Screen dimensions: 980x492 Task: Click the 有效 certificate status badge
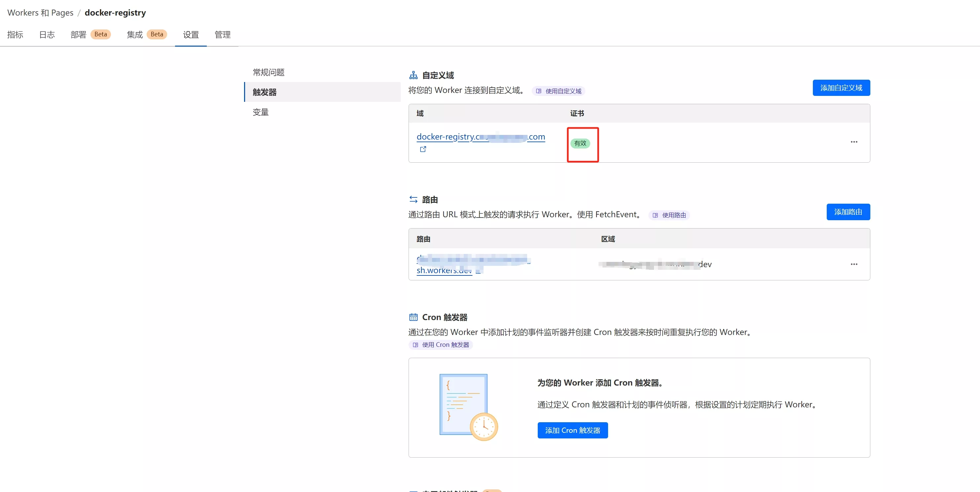(x=580, y=143)
